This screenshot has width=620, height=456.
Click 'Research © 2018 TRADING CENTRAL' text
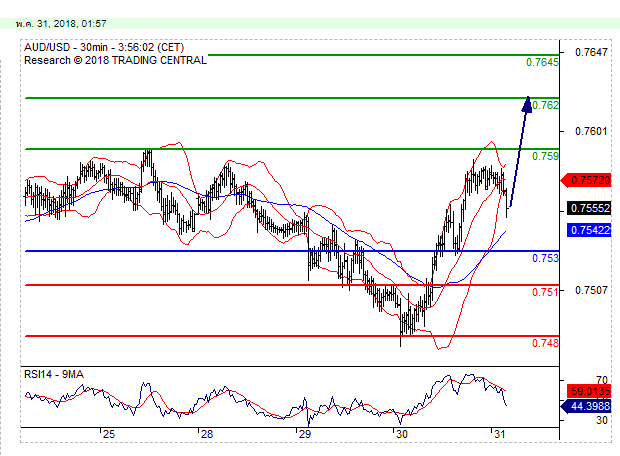click(x=115, y=60)
